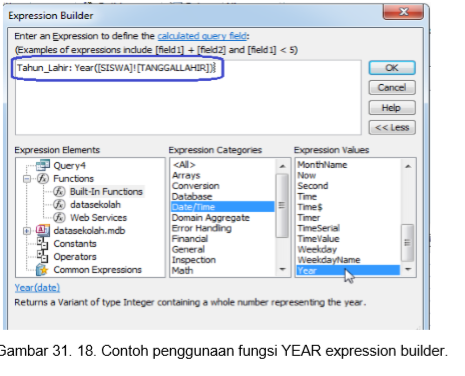Click the Functions fx icon
Viewport: 465px width, 376px height.
point(43,179)
